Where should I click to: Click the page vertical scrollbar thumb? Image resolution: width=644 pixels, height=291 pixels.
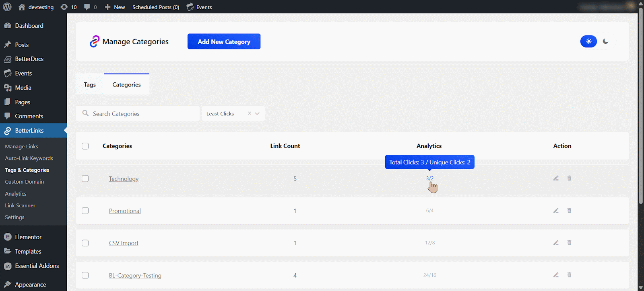(x=641, y=105)
